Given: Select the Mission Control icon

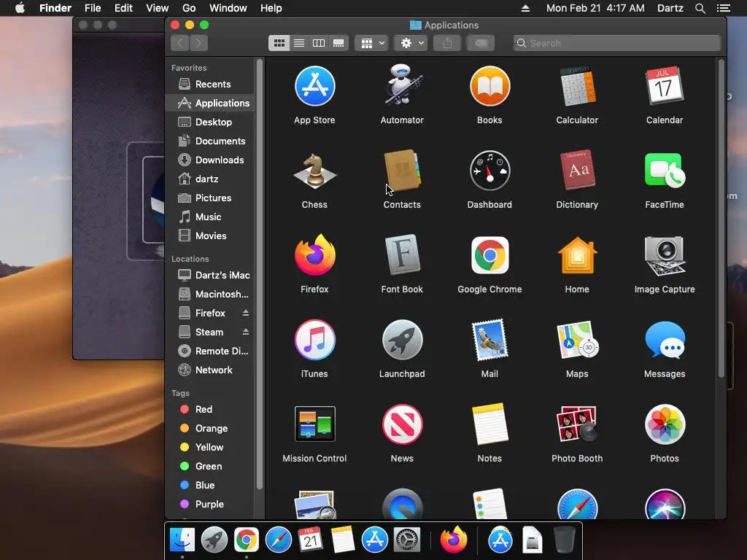Looking at the screenshot, I should (314, 424).
